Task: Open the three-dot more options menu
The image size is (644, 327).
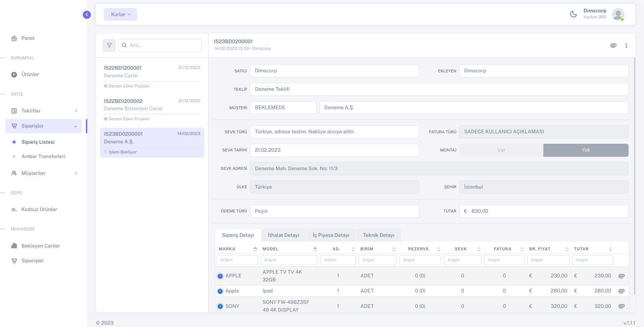Action: (626, 46)
